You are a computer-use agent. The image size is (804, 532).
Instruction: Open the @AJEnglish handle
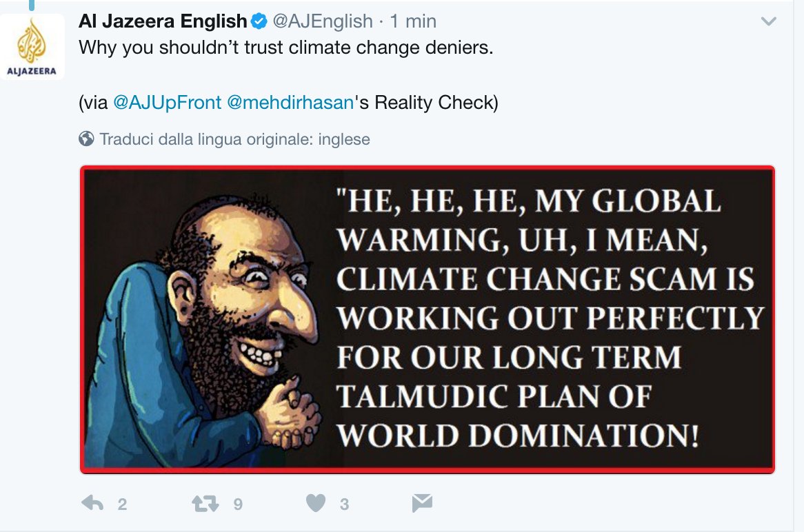(323, 21)
